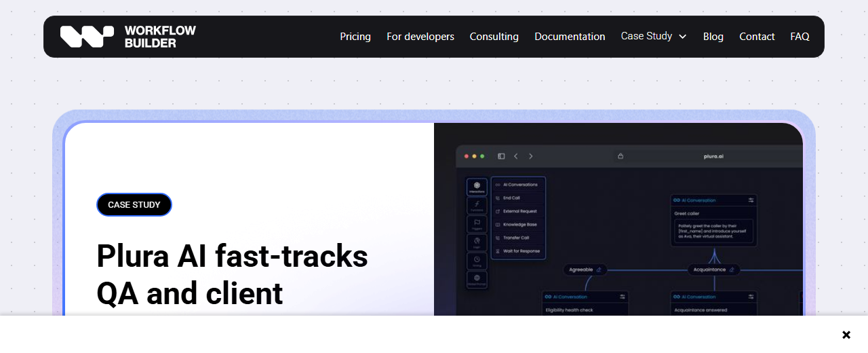This screenshot has width=868, height=353.
Task: Choose Knowledge Base in interactions list
Action: pyautogui.click(x=518, y=225)
